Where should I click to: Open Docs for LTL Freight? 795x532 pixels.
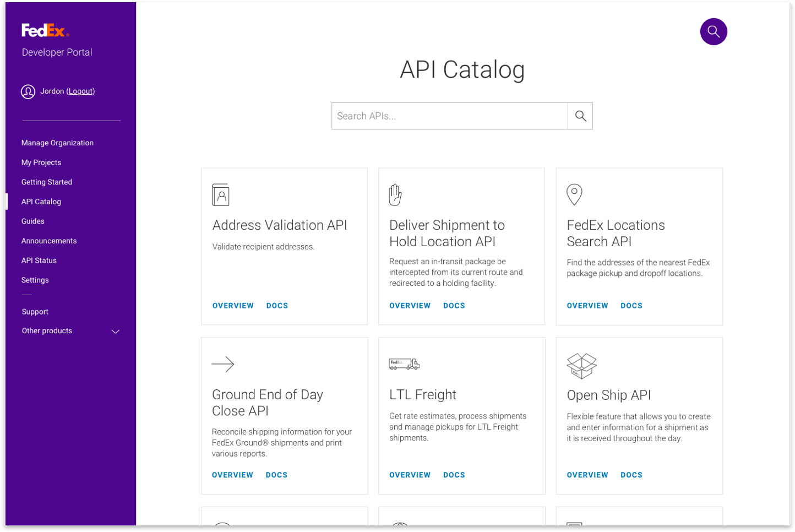(x=454, y=475)
